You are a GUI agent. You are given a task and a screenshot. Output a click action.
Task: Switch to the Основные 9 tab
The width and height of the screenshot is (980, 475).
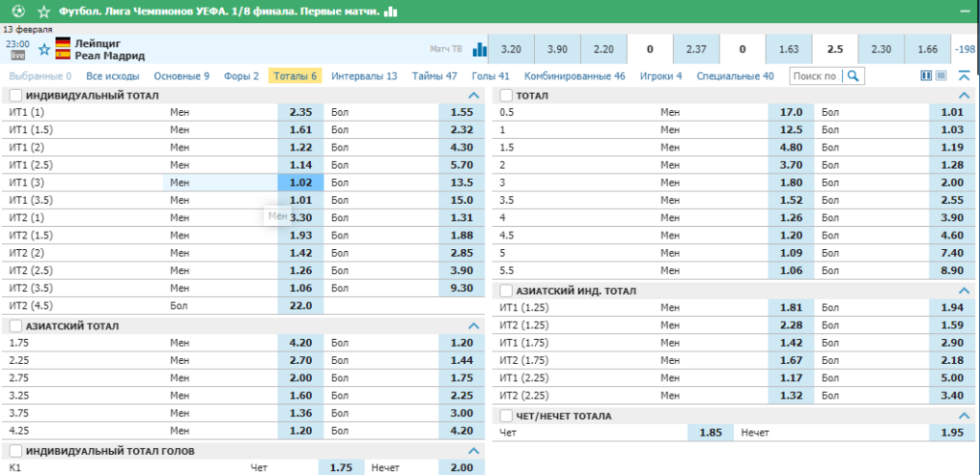tap(182, 77)
